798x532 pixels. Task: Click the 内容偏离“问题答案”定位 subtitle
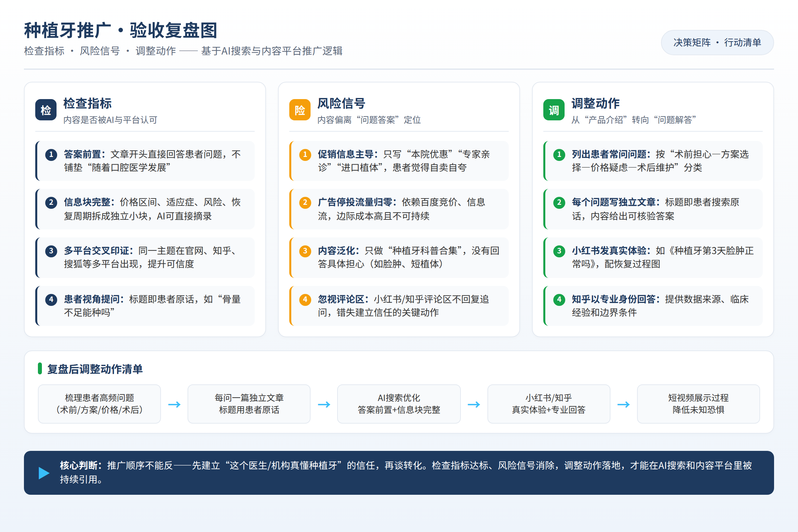[x=369, y=120]
